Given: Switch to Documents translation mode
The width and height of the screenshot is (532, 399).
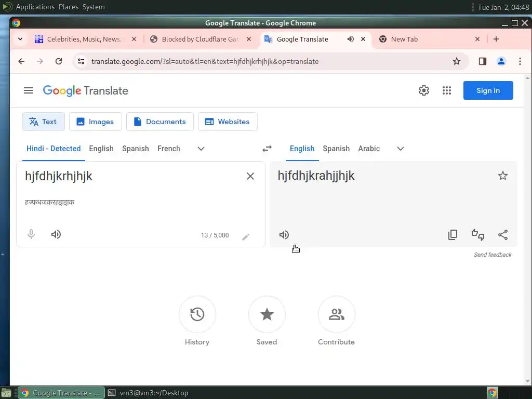Looking at the screenshot, I should [160, 122].
